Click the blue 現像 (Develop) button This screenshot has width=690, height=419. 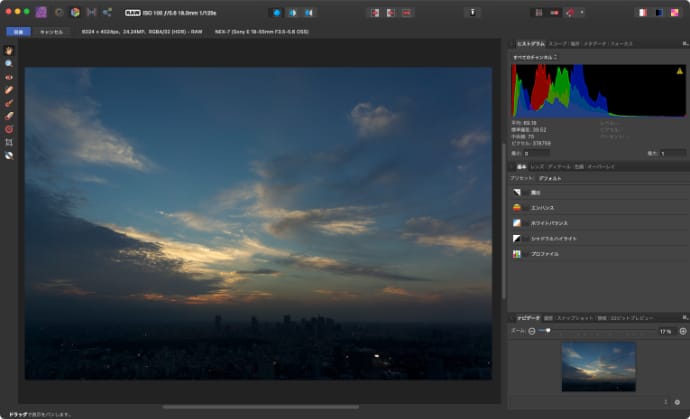[x=17, y=31]
